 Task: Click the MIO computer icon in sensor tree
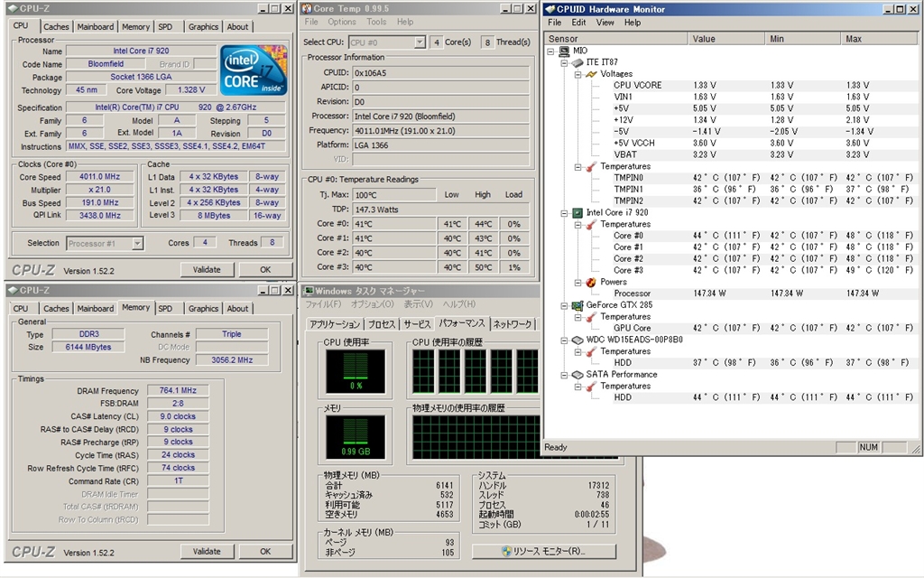pos(565,51)
